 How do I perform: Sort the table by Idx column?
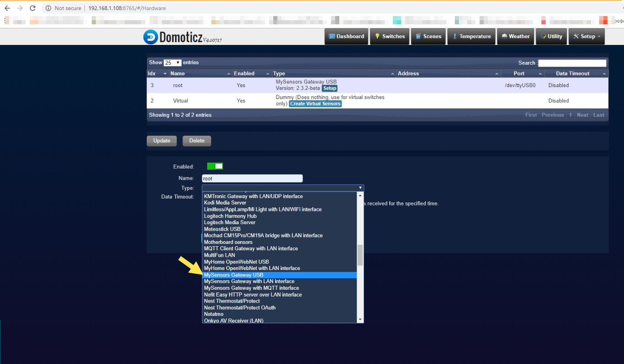pyautogui.click(x=157, y=73)
